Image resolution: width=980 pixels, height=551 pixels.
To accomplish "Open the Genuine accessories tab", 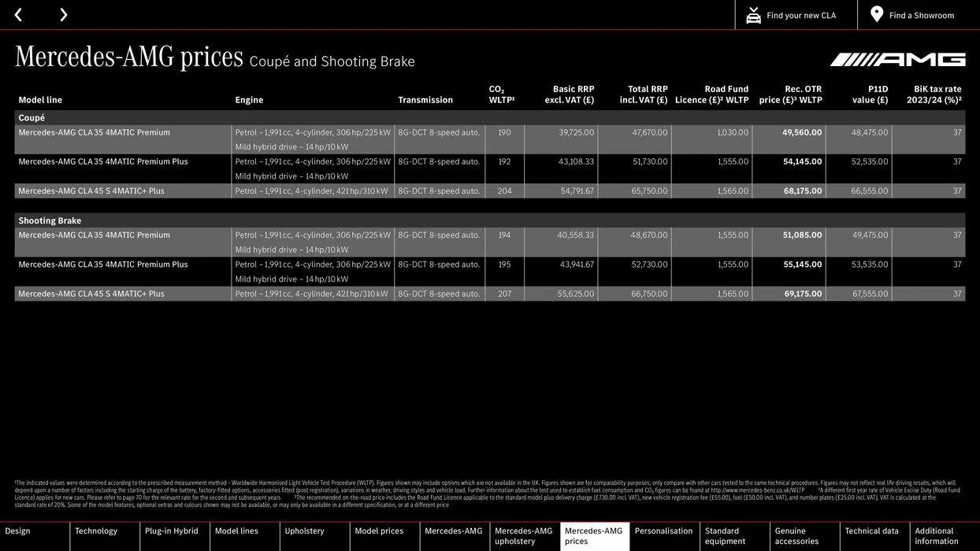I will coord(796,536).
